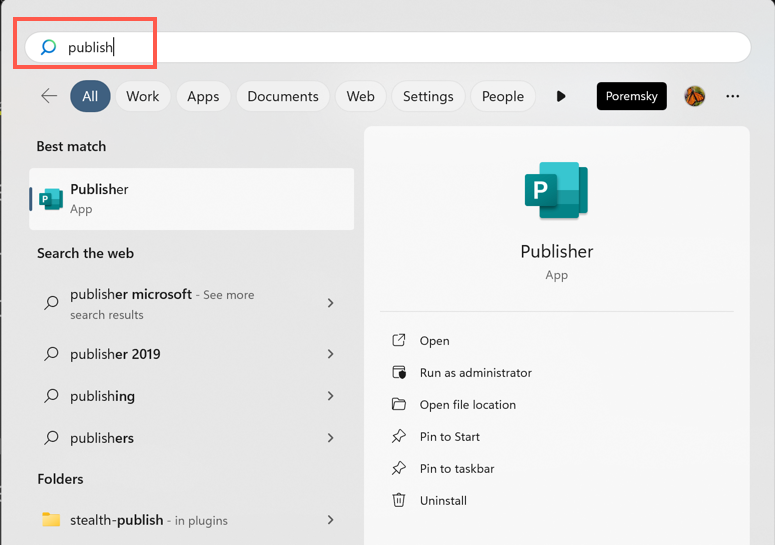
Task: Select the publishers web suggestion
Action: tap(191, 438)
